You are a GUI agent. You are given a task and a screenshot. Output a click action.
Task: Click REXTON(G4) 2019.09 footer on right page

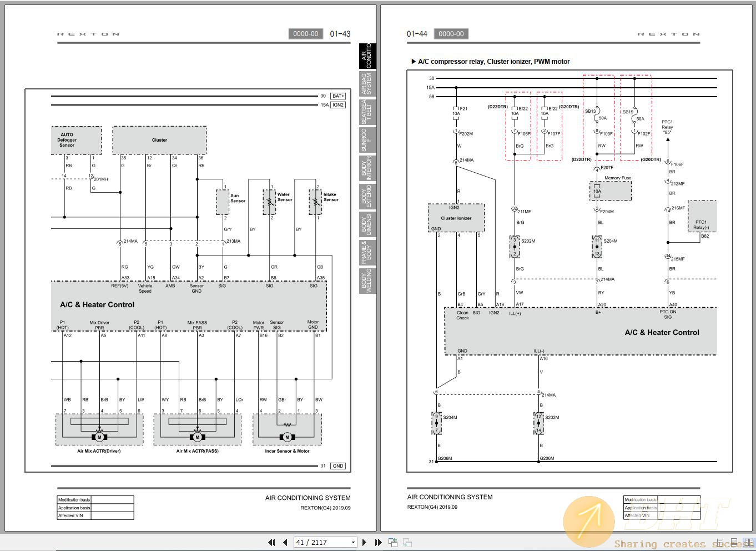point(432,507)
